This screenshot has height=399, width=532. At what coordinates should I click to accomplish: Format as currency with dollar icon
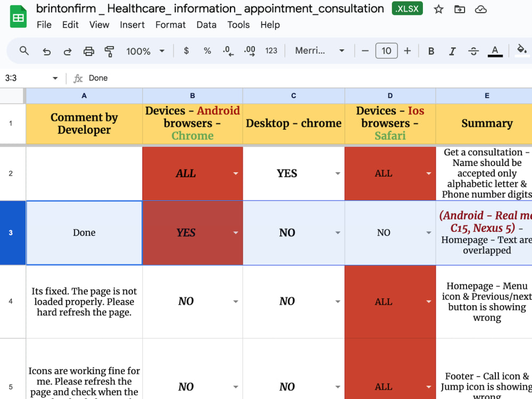(x=186, y=51)
